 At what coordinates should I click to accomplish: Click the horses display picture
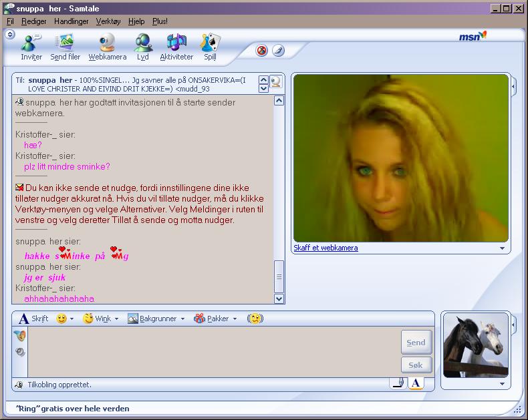[x=476, y=345]
